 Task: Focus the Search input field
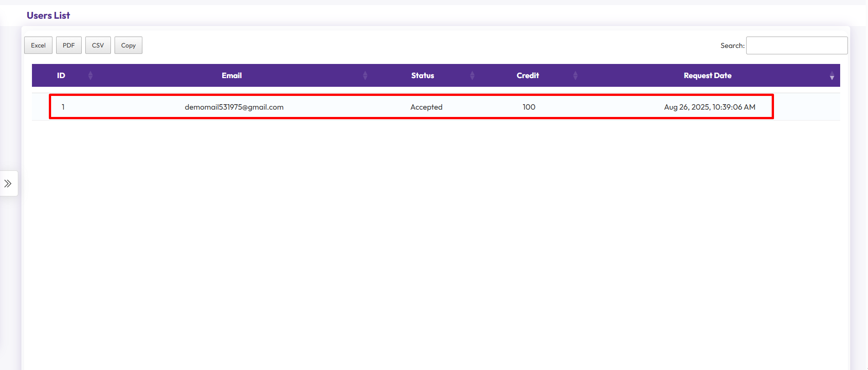796,46
